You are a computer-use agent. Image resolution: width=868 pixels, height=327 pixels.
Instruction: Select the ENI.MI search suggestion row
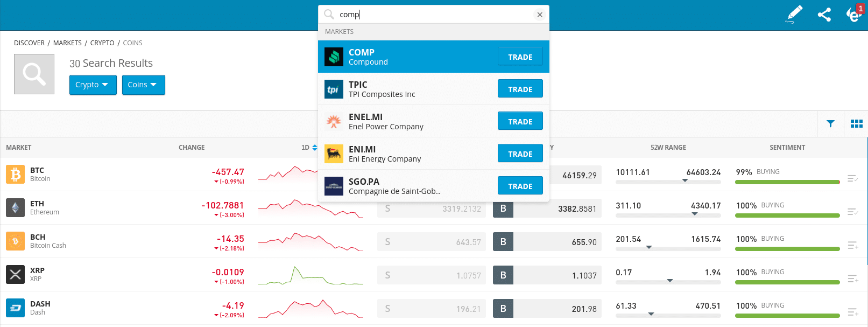434,154
